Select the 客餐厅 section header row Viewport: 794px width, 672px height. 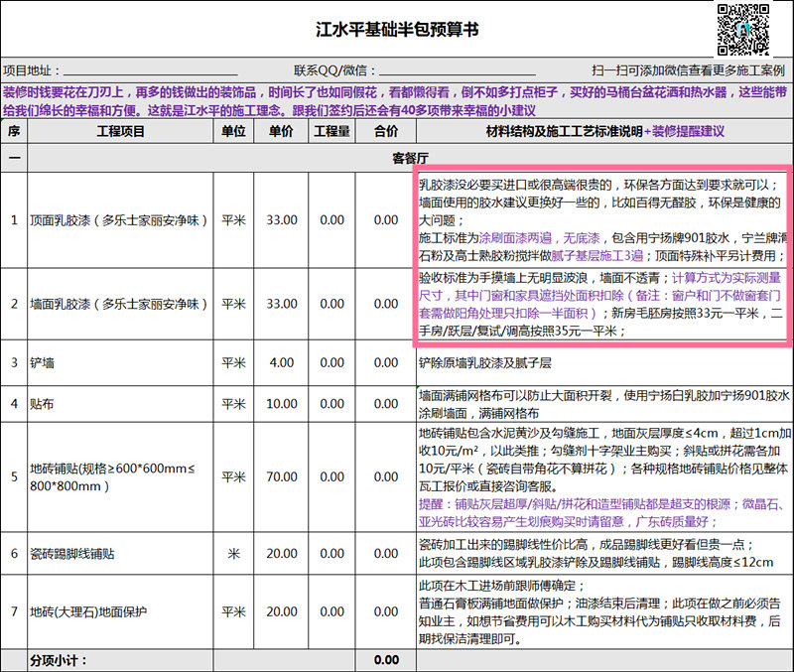[x=409, y=158]
